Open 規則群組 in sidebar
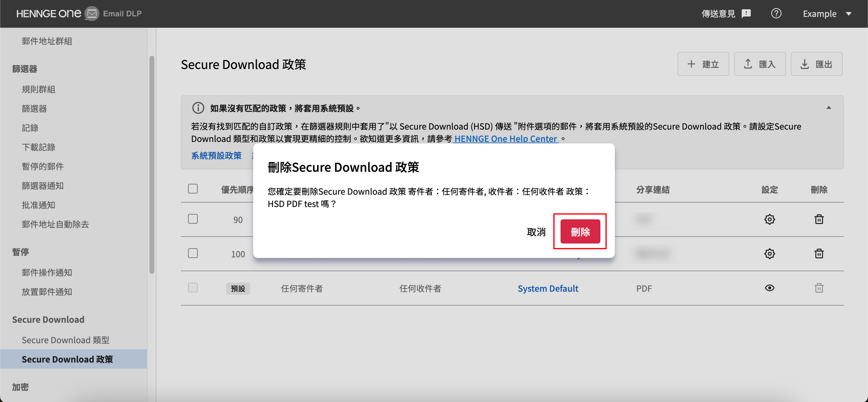Viewport: 868px width, 402px height. coord(38,89)
